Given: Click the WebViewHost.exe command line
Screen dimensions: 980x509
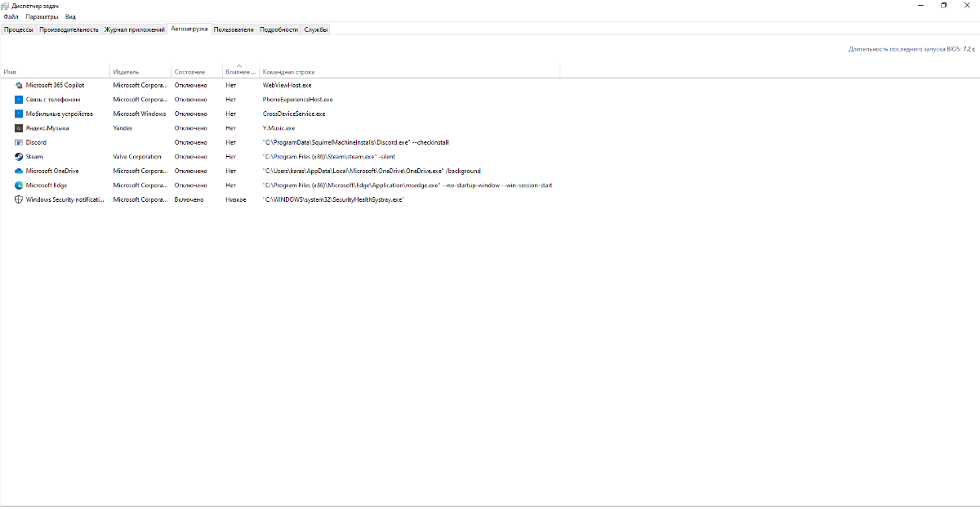Looking at the screenshot, I should click(287, 85).
